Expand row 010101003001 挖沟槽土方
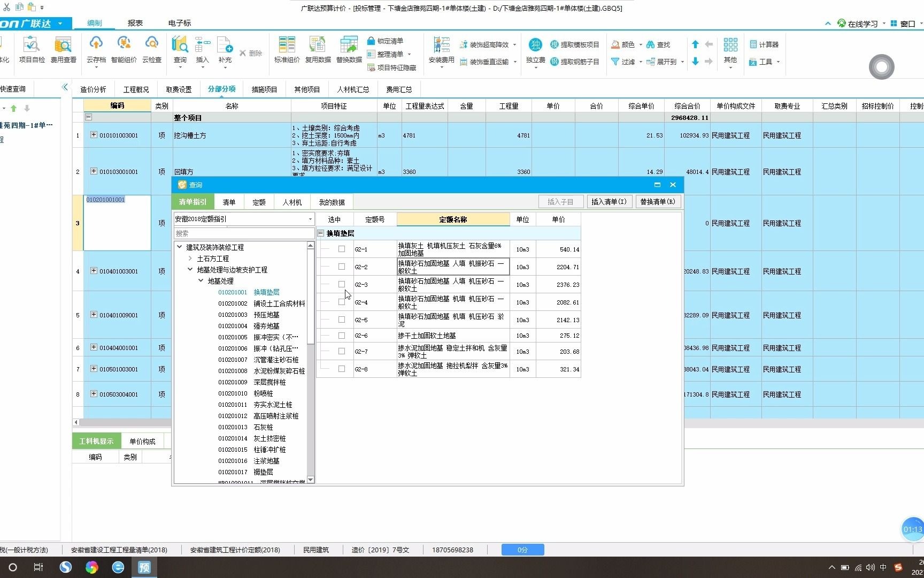This screenshot has height=578, width=924. pyautogui.click(x=94, y=135)
